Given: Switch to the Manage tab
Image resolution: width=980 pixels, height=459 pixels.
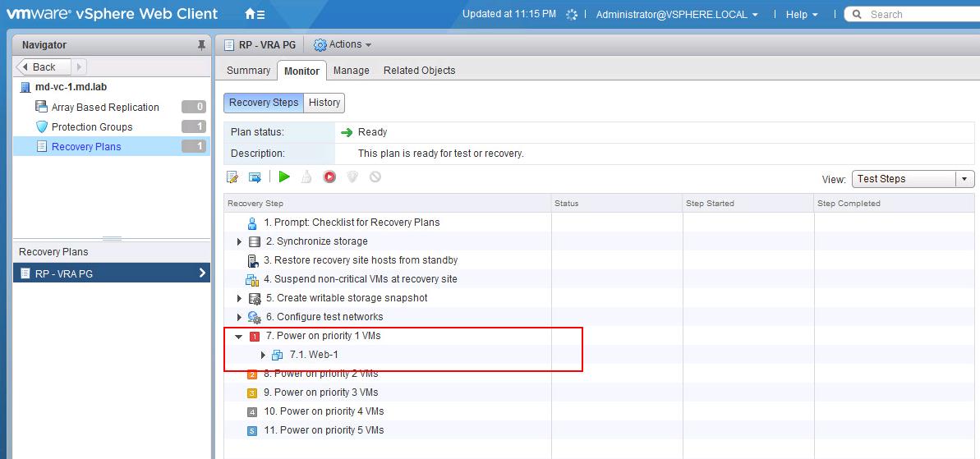Looking at the screenshot, I should (352, 71).
